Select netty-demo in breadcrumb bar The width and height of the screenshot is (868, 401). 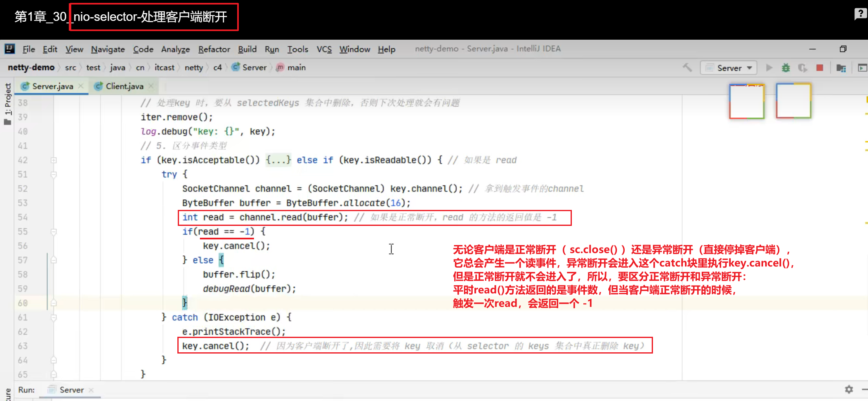point(31,68)
